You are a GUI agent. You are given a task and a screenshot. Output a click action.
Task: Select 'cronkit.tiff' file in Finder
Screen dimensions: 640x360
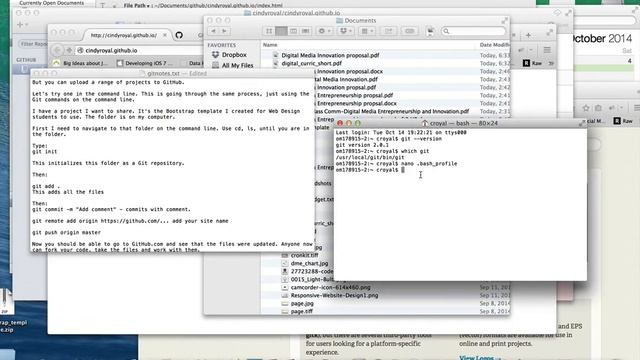click(304, 256)
